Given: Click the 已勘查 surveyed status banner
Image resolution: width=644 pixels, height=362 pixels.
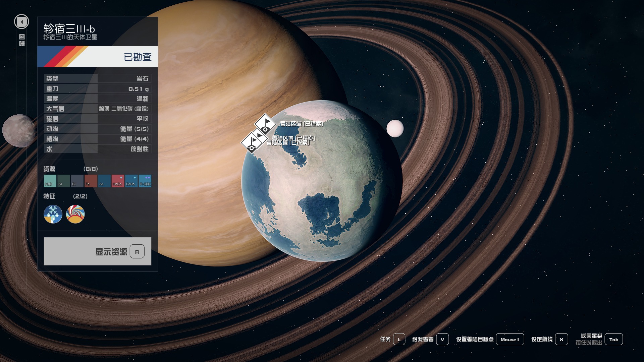Looking at the screenshot, I should coord(98,56).
